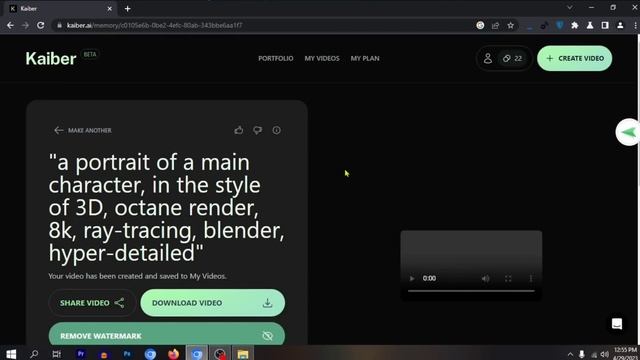Image resolution: width=640 pixels, height=360 pixels.
Task: Click the video progress bar
Action: (471, 291)
